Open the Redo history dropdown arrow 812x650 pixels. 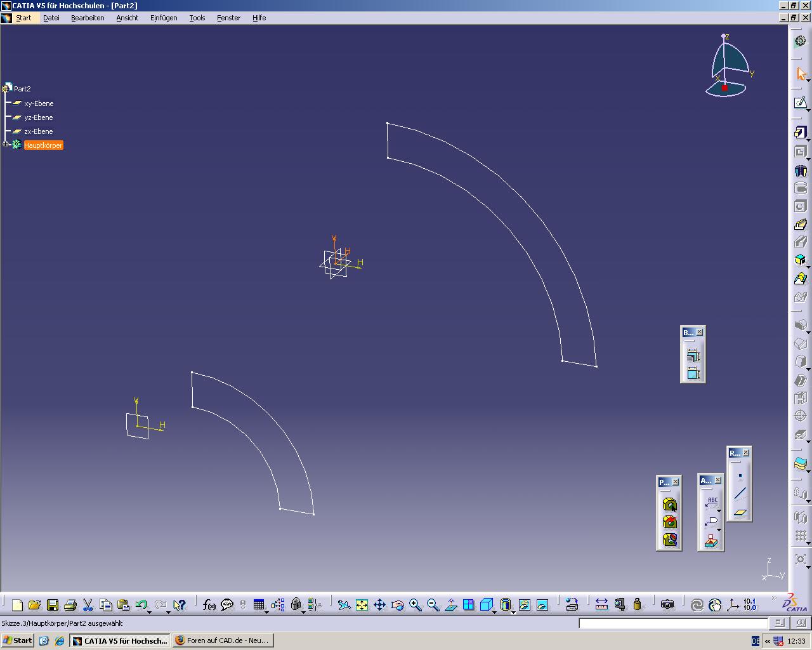(x=168, y=611)
